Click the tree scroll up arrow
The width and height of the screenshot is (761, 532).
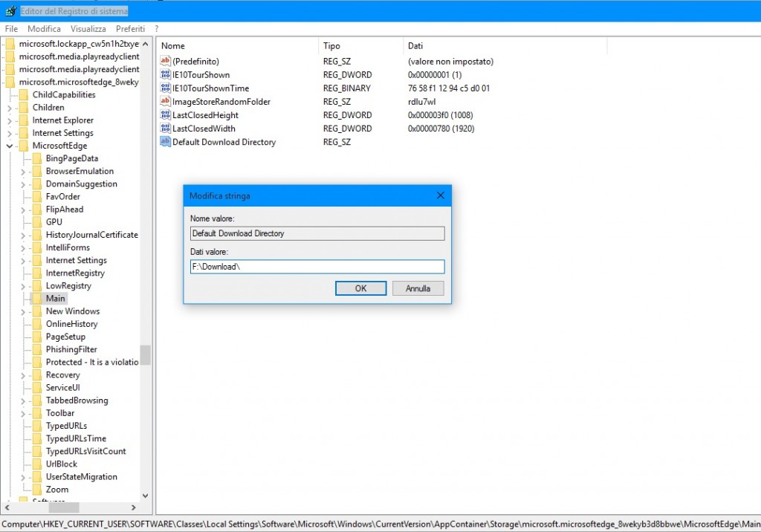point(145,44)
